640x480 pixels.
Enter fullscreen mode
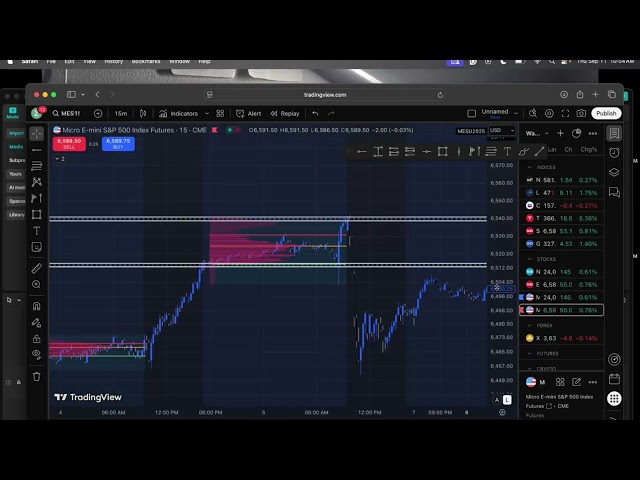tap(565, 113)
